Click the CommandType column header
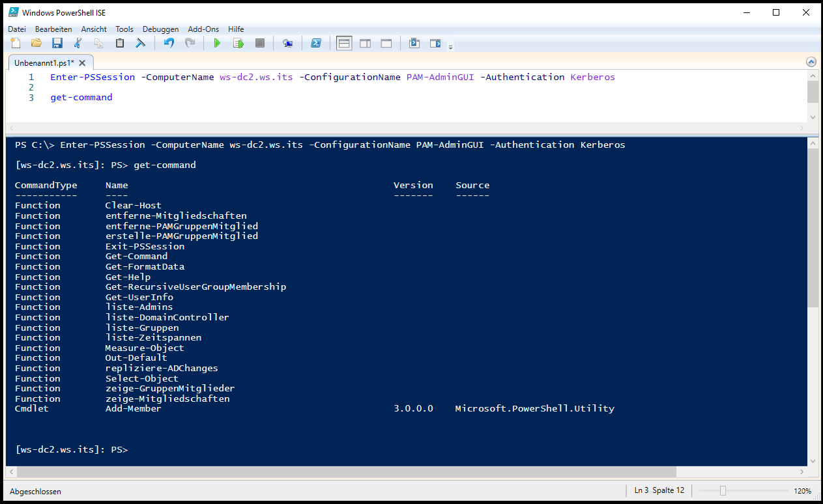 pyautogui.click(x=46, y=185)
